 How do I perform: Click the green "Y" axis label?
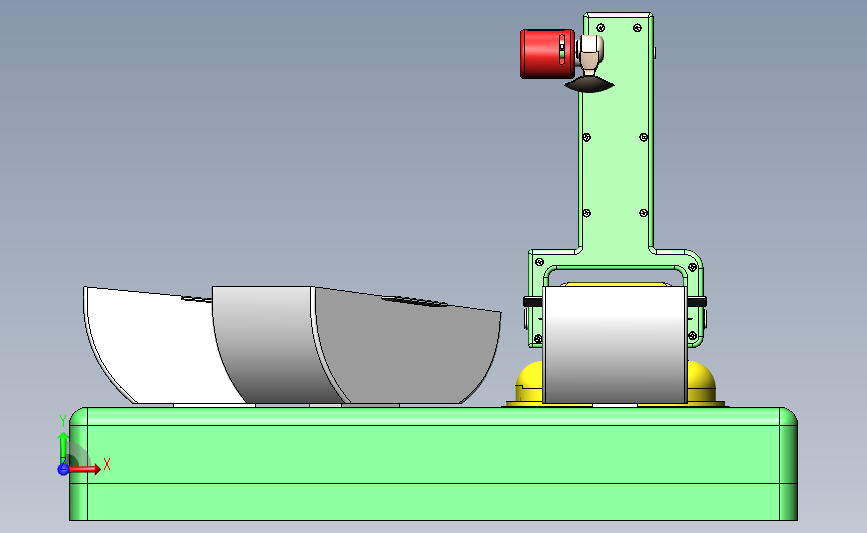[62, 421]
